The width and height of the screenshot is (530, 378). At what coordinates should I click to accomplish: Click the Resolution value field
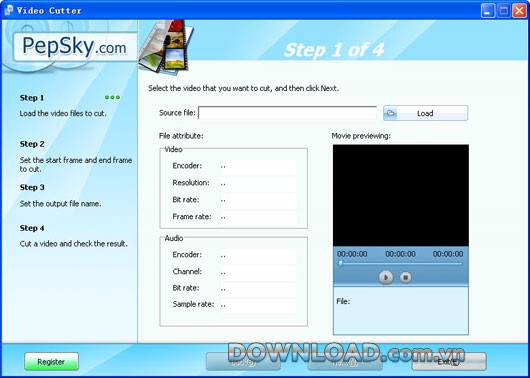pyautogui.click(x=258, y=184)
